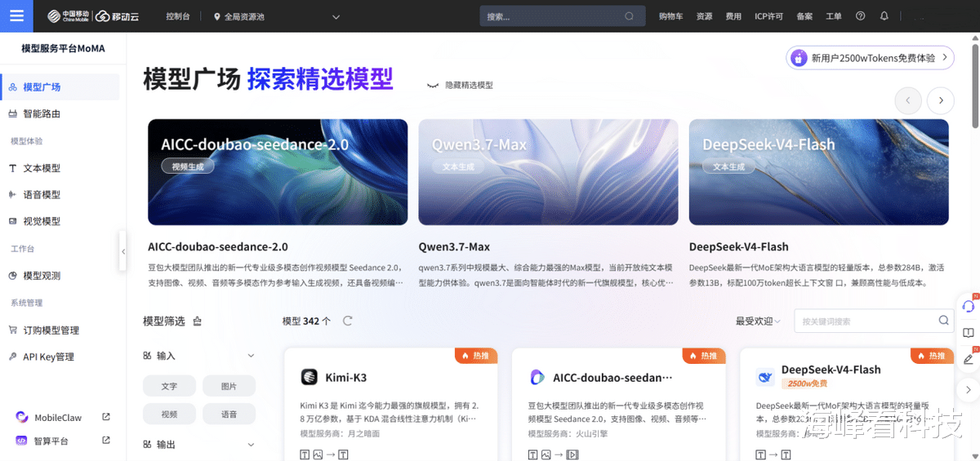Viewport: 980px width, 461px height.
Task: Open the customer service headset icon
Action: tap(968, 307)
